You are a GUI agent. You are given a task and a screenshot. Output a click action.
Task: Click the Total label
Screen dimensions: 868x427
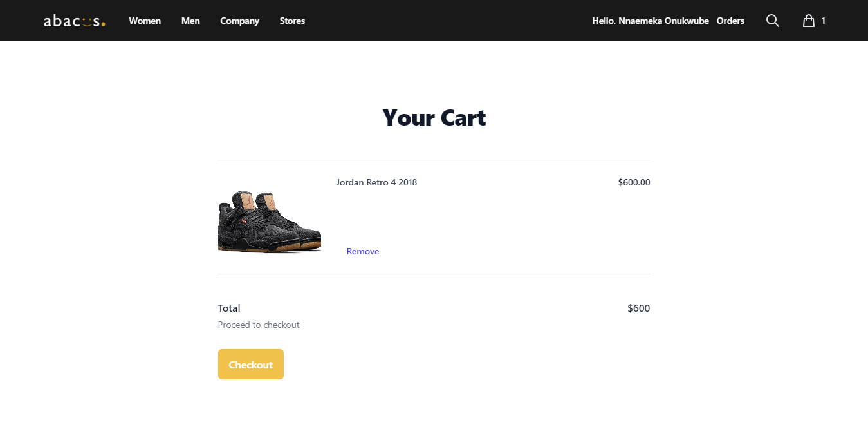[x=229, y=308]
